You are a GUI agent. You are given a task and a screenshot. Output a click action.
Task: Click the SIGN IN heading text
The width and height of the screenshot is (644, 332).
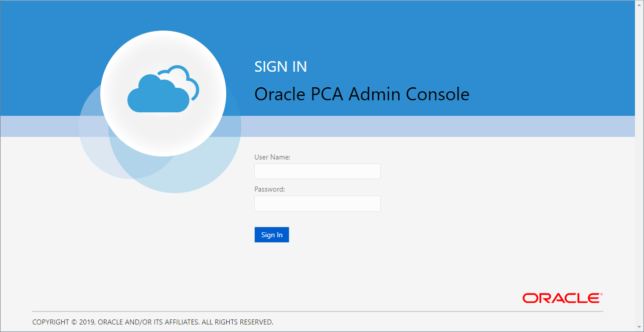pyautogui.click(x=280, y=67)
